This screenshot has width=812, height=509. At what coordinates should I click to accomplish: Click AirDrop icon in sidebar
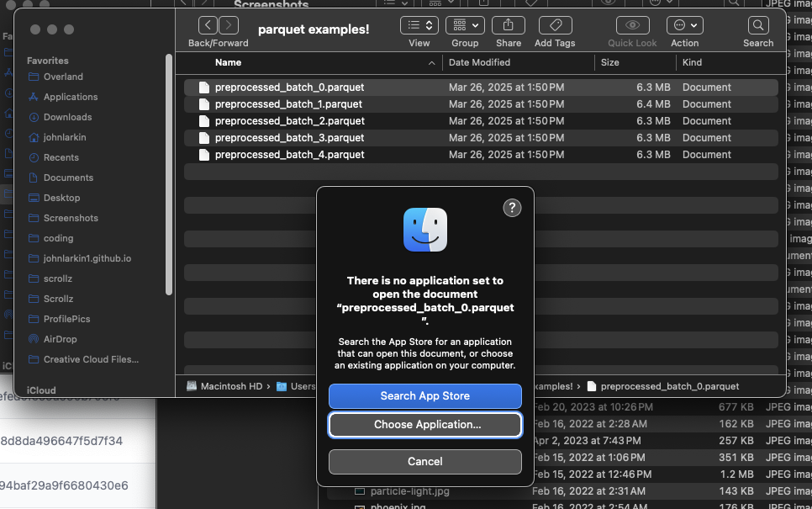(34, 340)
